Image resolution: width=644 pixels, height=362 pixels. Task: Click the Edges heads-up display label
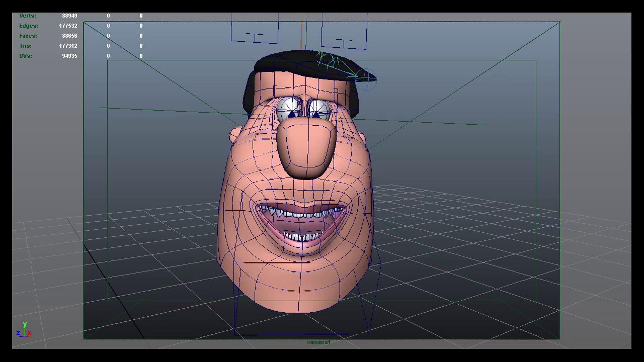[28, 26]
